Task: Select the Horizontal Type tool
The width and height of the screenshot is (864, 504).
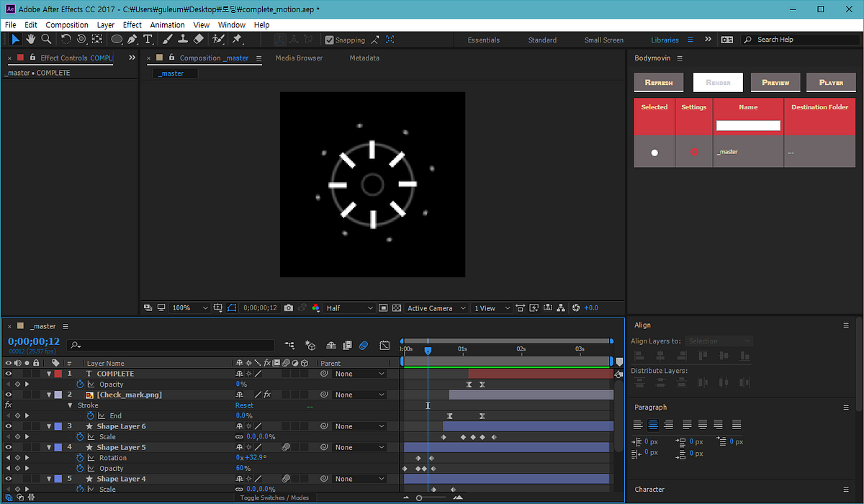Action: tap(148, 40)
